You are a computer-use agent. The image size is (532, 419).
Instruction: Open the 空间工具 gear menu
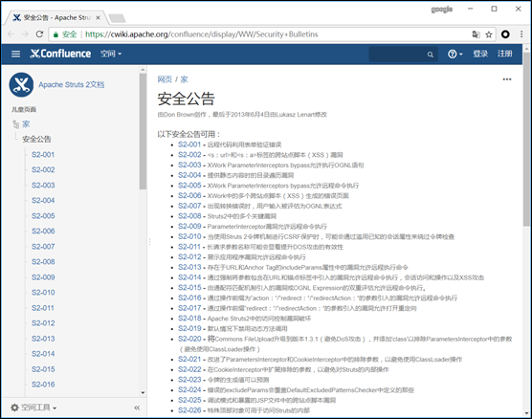(33, 408)
